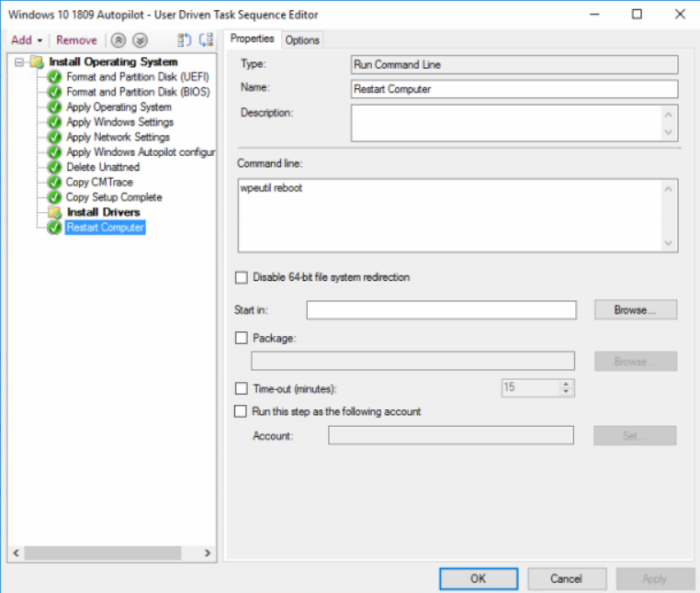This screenshot has height=593, width=700.
Task: Click check icon beside Format and Partition Disk (UEFI)
Action: 54,77
